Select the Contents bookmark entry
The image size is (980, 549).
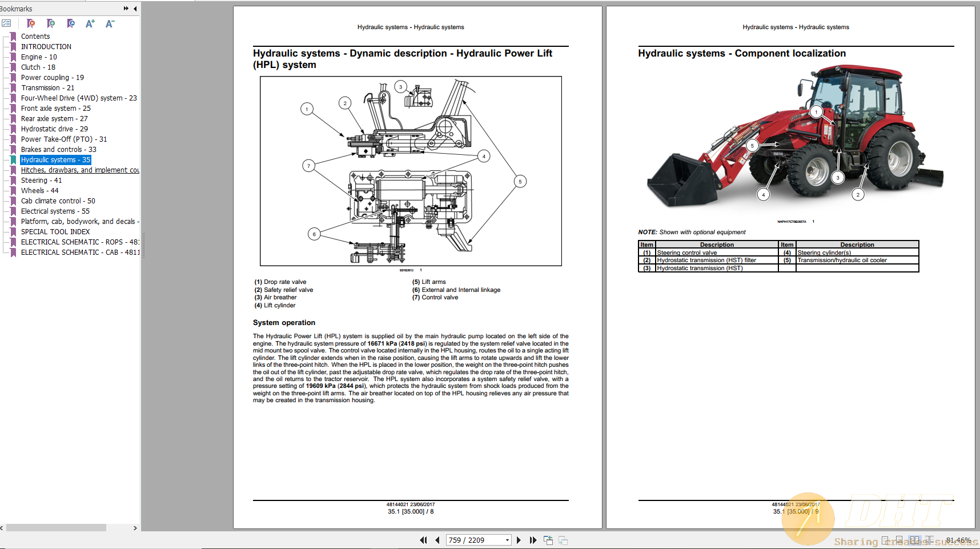tap(35, 36)
